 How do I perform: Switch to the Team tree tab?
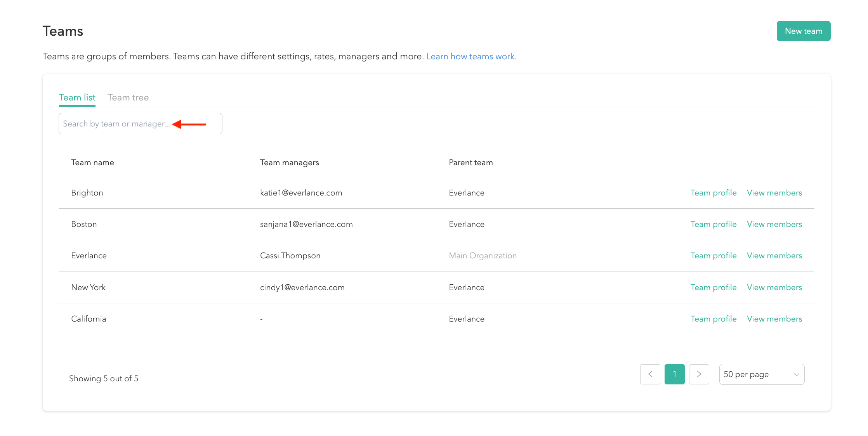[128, 97]
